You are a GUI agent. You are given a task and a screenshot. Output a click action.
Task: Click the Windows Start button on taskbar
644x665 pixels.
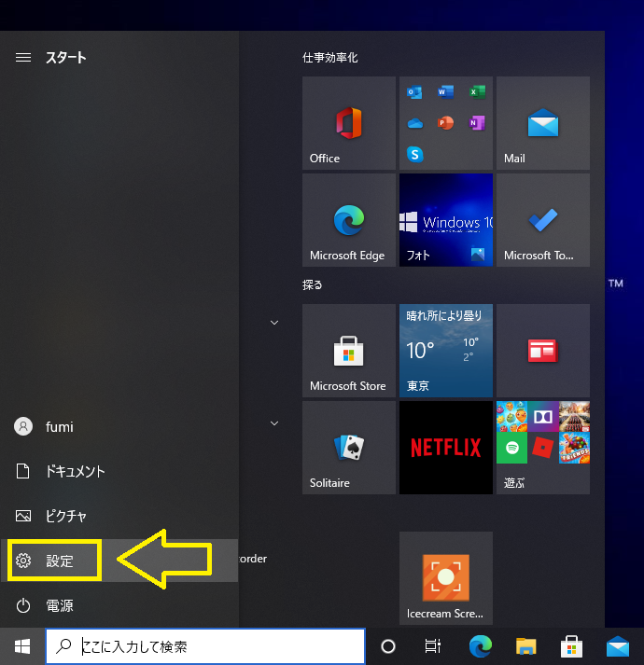click(x=22, y=646)
